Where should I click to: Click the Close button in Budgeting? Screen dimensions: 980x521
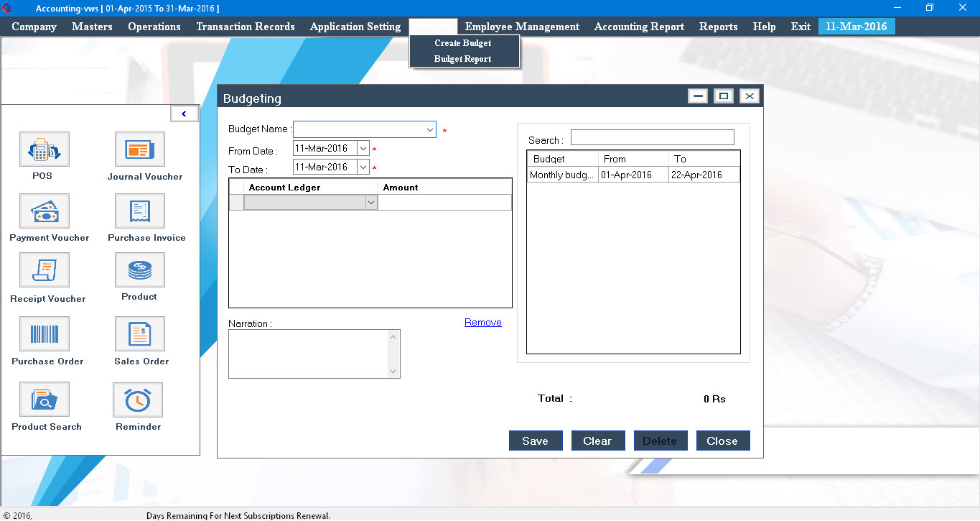click(722, 441)
